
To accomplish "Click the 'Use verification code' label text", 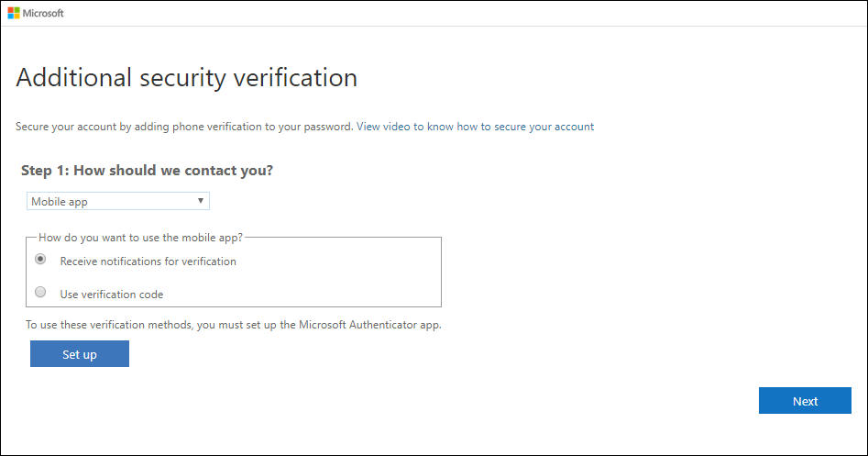I will click(112, 295).
